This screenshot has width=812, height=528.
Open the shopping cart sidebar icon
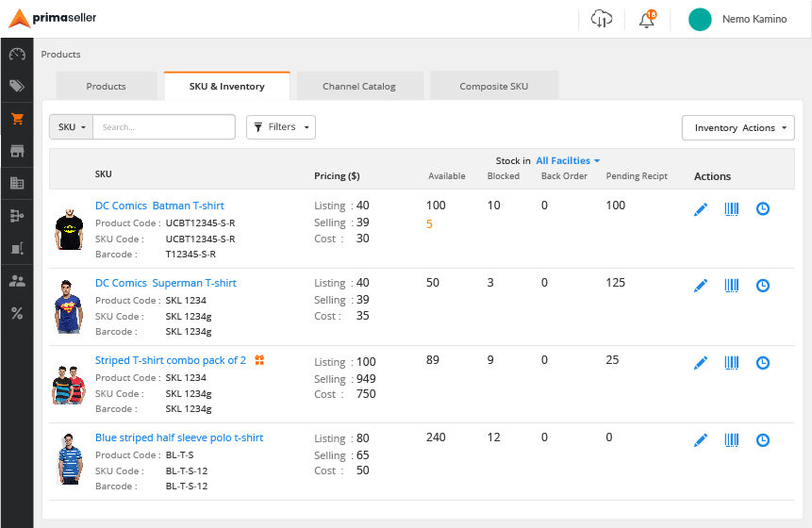[x=17, y=119]
